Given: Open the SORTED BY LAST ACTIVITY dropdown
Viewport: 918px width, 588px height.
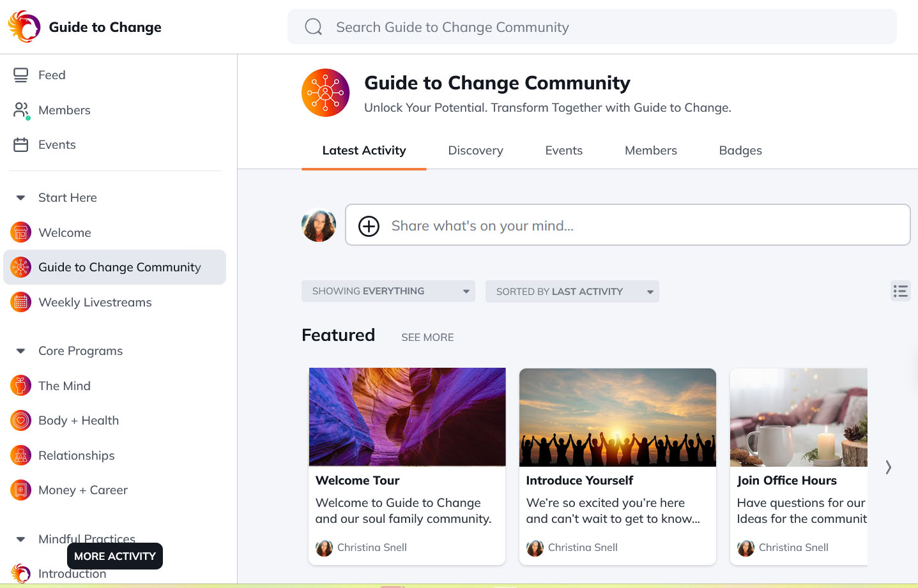Looking at the screenshot, I should click(x=572, y=291).
